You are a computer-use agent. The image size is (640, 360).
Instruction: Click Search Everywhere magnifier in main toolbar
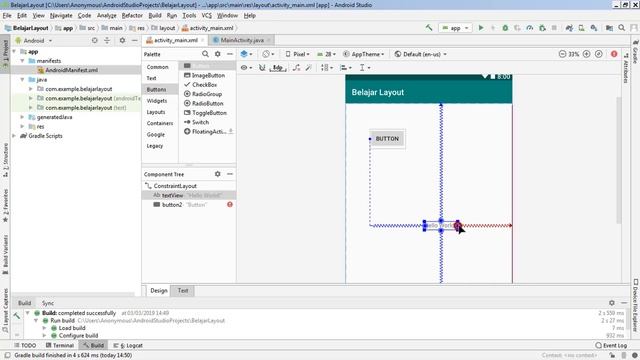(622, 28)
